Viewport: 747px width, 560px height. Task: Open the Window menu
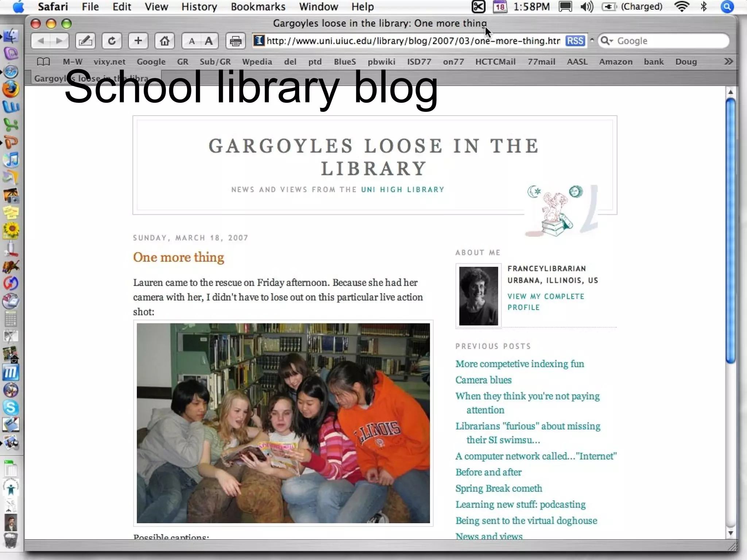point(318,7)
